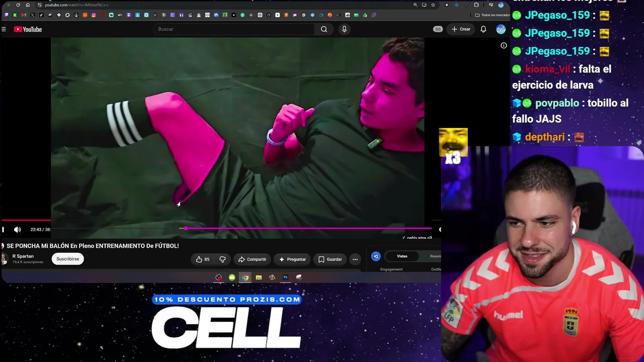Save video with the Guardar button
644x362 pixels.
pyautogui.click(x=330, y=259)
